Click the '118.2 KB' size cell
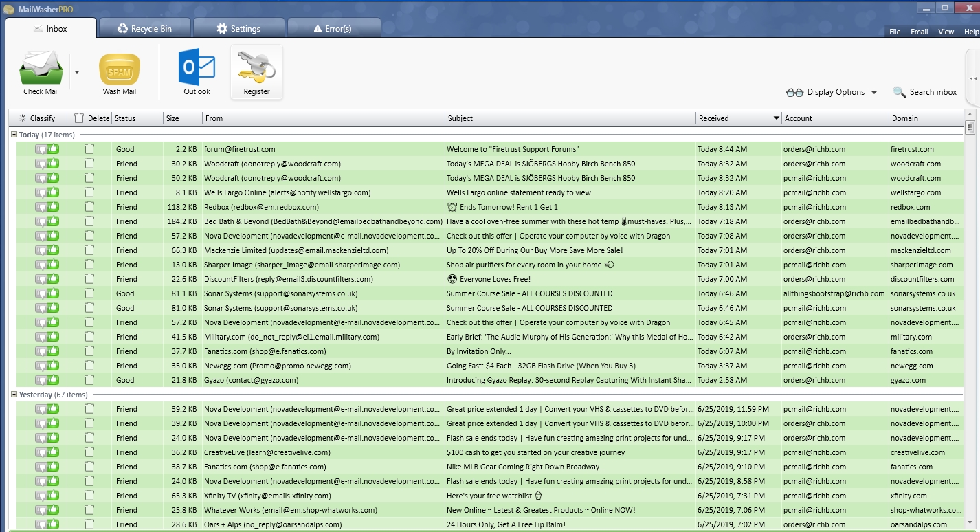The height and width of the screenshot is (532, 980). click(x=182, y=207)
